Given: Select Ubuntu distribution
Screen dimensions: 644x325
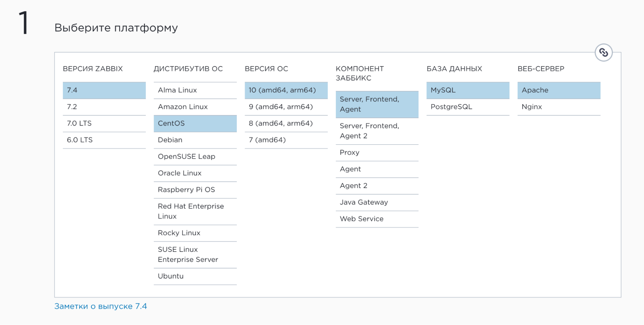Looking at the screenshot, I should [195, 276].
